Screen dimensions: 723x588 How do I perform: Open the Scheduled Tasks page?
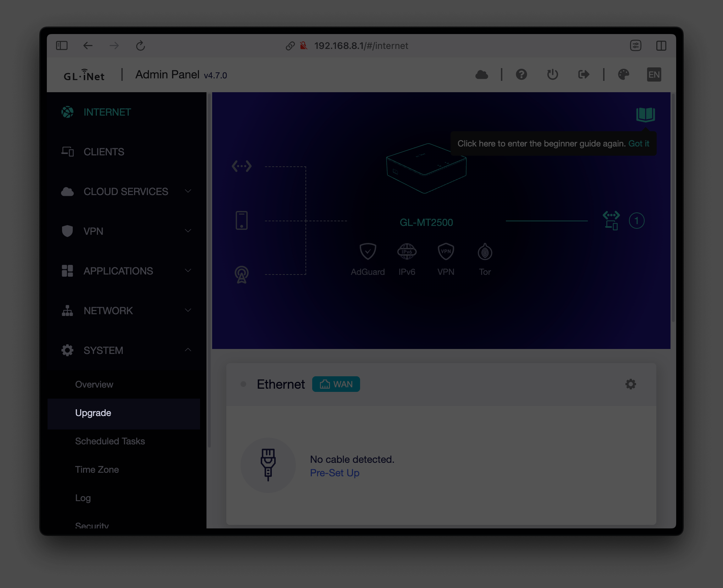pyautogui.click(x=110, y=441)
